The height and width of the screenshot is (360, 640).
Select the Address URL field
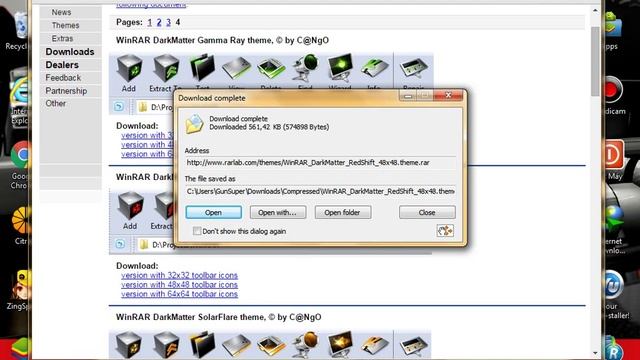pos(320,162)
